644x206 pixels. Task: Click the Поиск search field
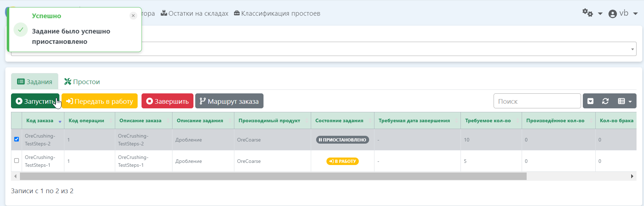537,101
